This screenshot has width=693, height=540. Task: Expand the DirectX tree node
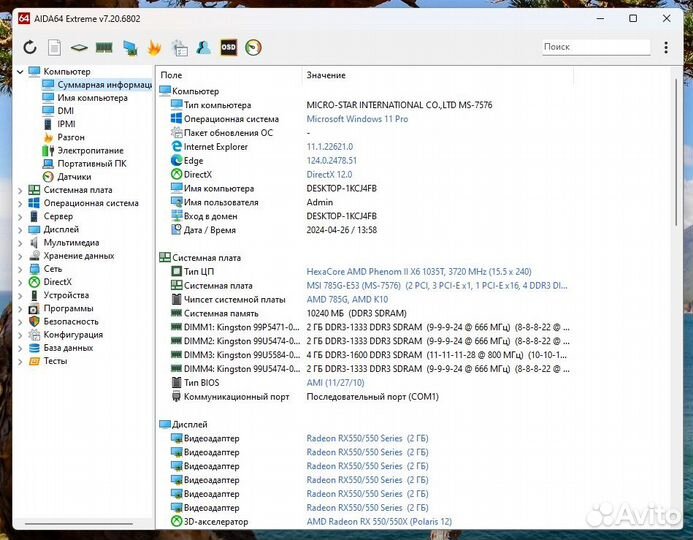[20, 282]
